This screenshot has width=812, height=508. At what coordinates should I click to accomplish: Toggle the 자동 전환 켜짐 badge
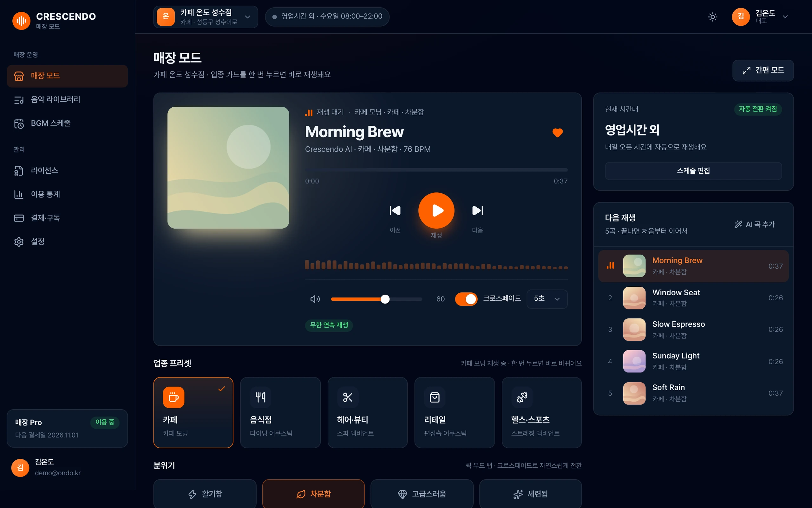pos(758,109)
